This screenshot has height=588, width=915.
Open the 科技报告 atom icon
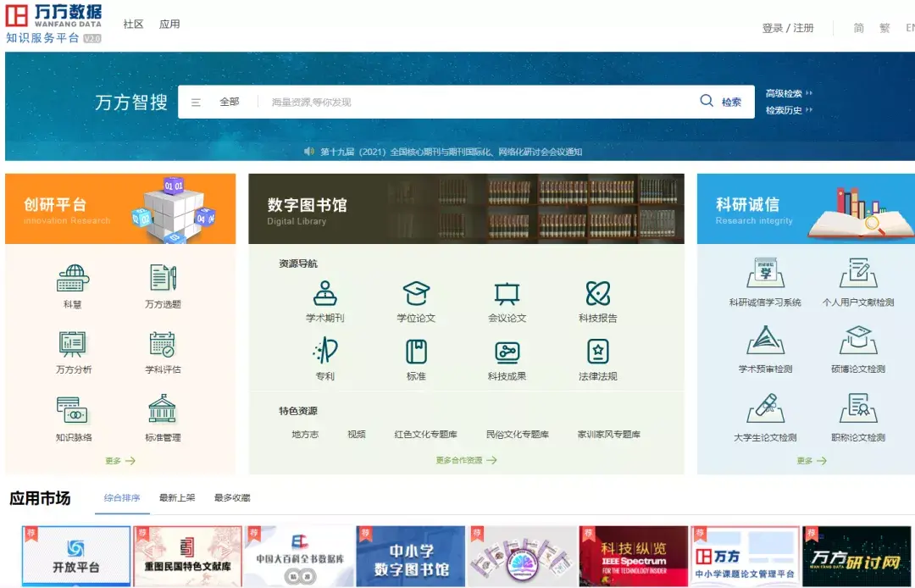(x=598, y=293)
